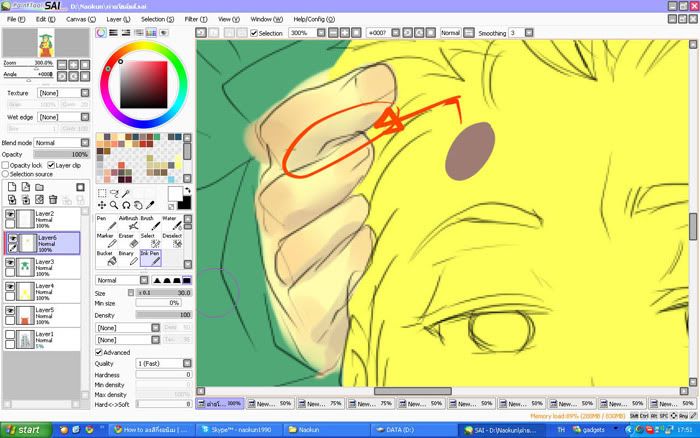
Task: Activate the Binary pen tool
Action: click(127, 258)
